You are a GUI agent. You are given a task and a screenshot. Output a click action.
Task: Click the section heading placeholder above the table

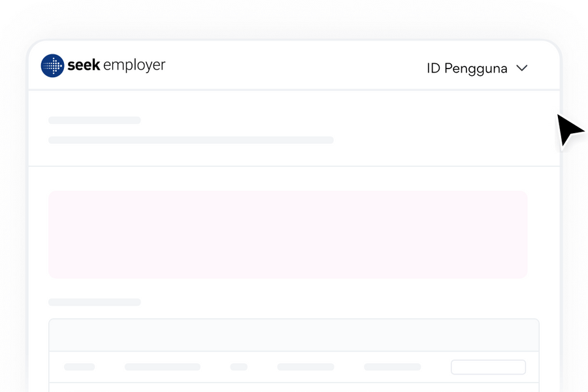95,302
